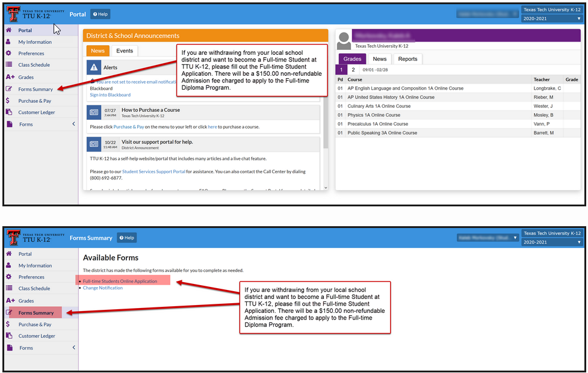Image resolution: width=588 pixels, height=373 pixels.
Task: Click the Forms file icon on the Forms Summary page
Action: [10, 348]
